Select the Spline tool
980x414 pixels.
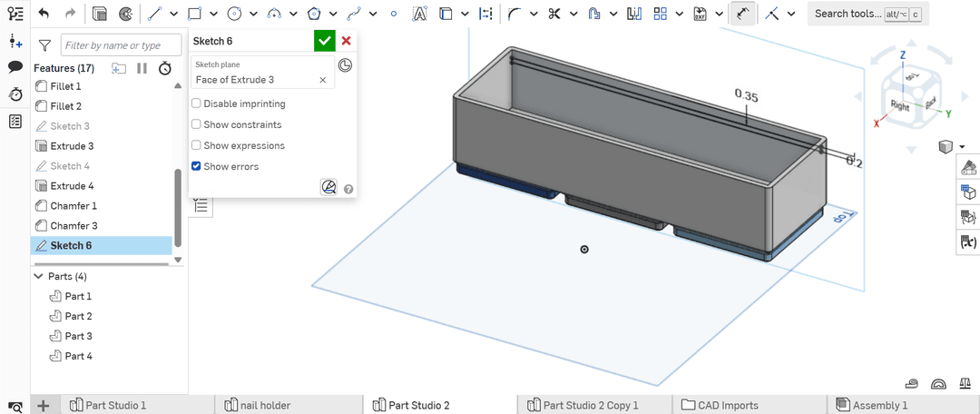coord(355,13)
